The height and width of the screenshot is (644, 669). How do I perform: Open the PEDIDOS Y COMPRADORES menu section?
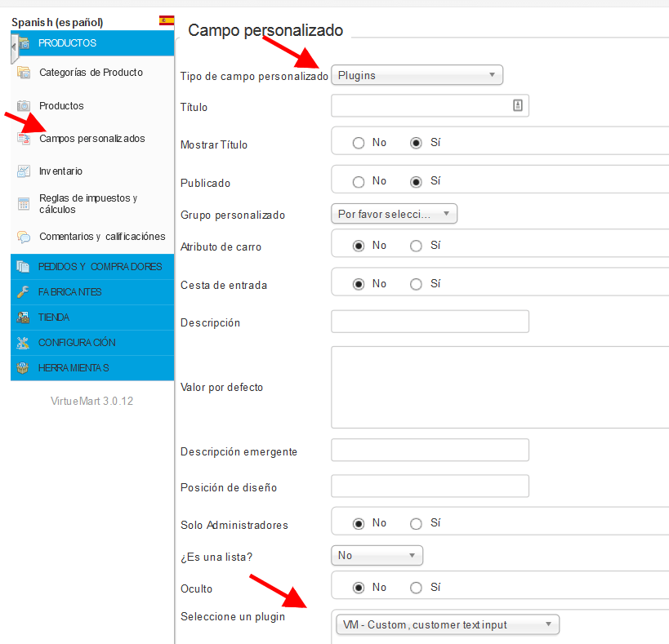92,267
